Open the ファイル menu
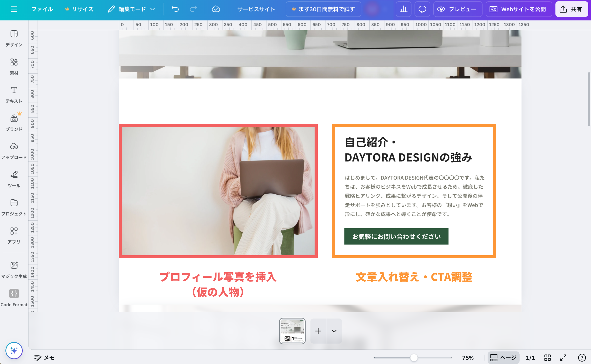 point(42,9)
